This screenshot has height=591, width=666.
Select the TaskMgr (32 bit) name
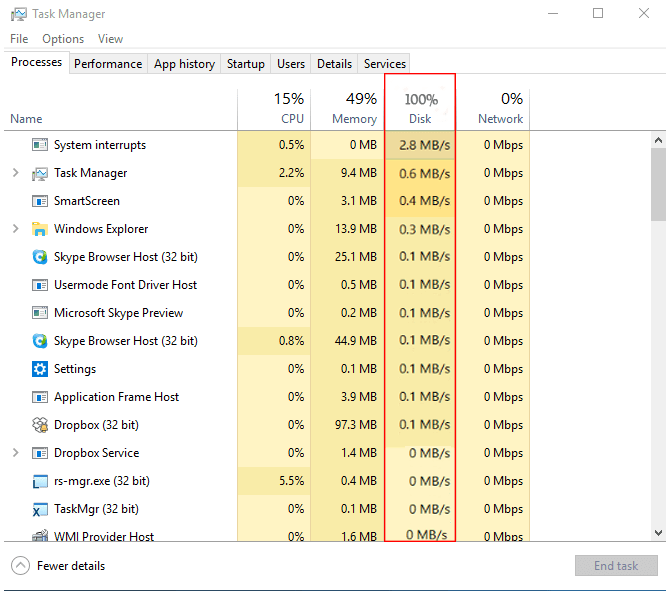point(96,509)
